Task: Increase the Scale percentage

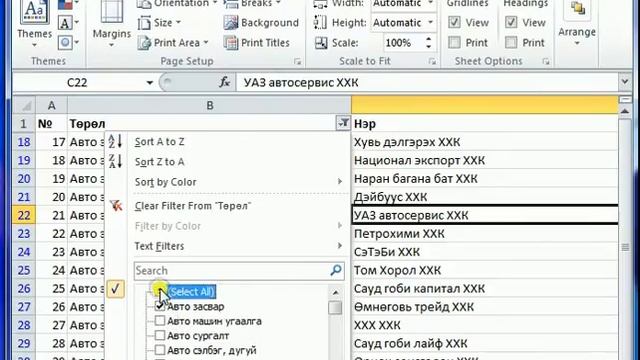Action: point(428,39)
